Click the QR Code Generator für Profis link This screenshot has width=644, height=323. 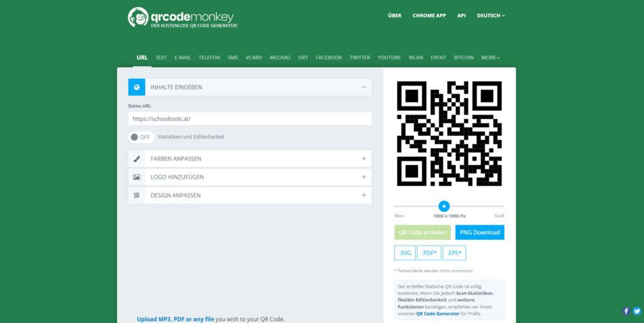[x=438, y=314]
